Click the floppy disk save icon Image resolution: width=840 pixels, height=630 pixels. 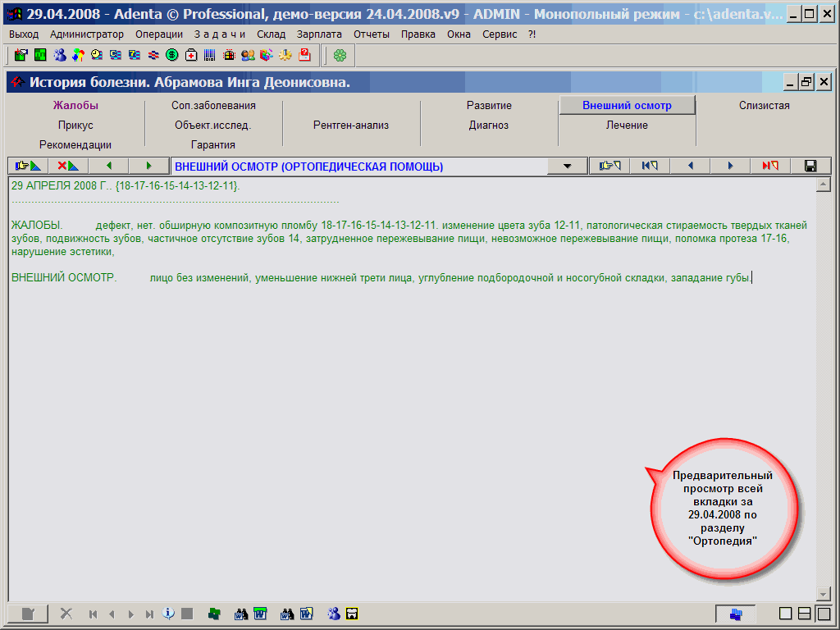pos(810,166)
